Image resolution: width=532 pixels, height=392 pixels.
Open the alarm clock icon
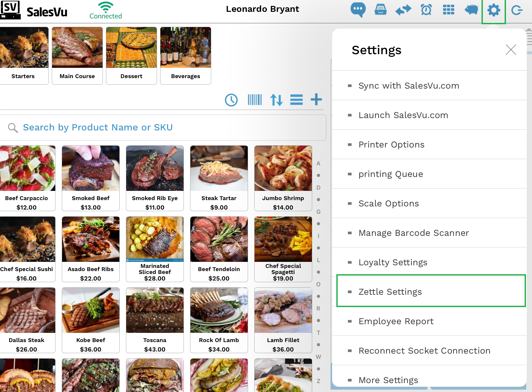click(x=426, y=10)
